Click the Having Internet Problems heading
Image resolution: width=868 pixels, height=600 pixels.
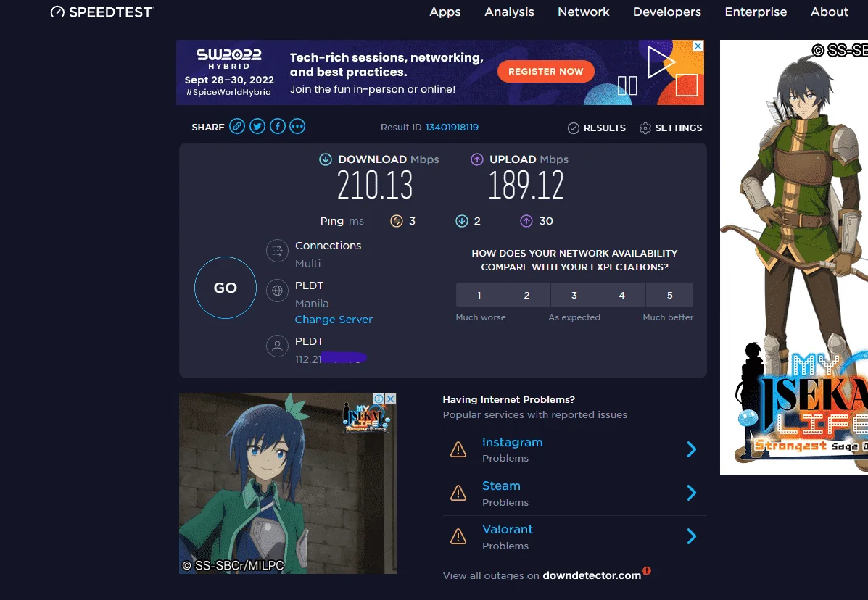tap(509, 400)
